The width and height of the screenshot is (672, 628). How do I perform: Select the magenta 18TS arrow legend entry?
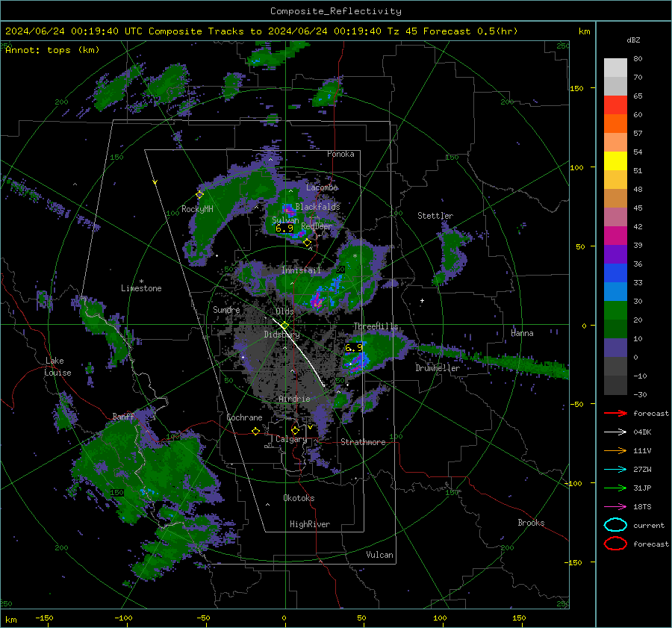coord(615,507)
